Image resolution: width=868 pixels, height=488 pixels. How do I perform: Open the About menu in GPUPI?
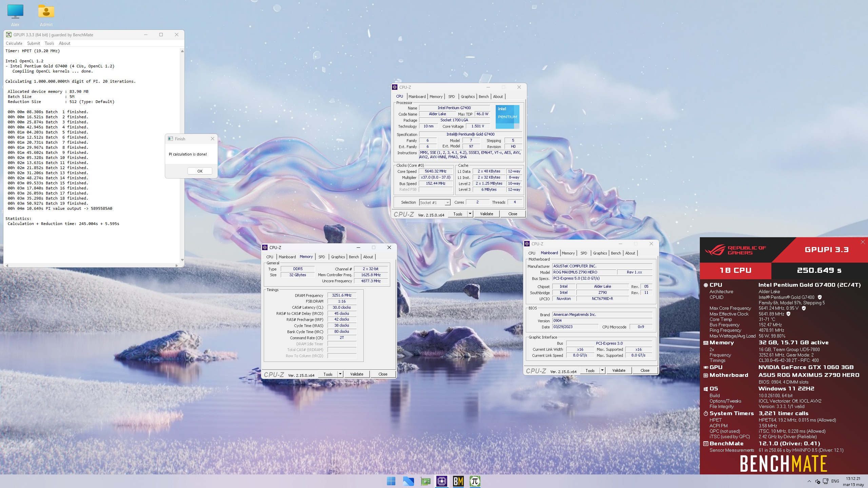(64, 43)
